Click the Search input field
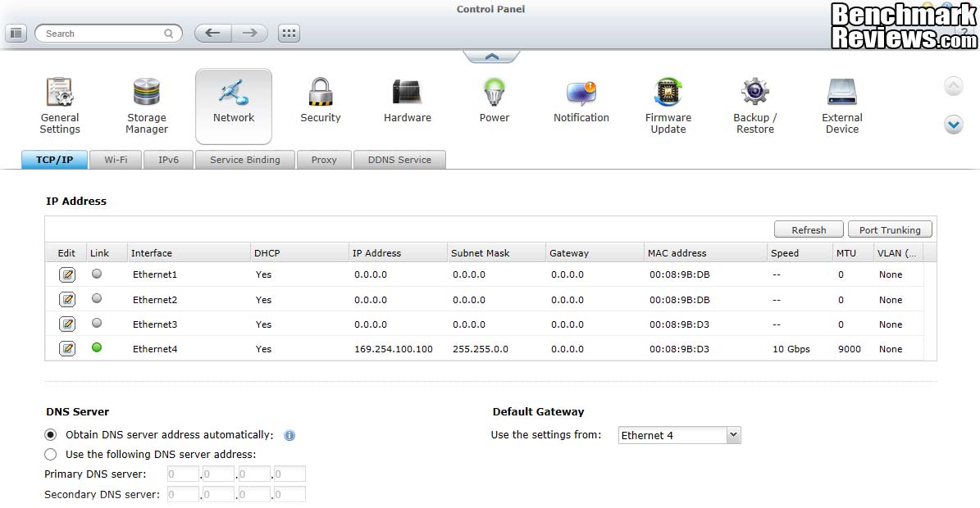 (103, 34)
